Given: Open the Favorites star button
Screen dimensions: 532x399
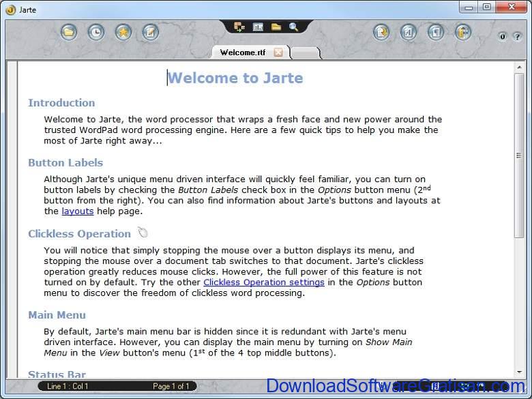Looking at the screenshot, I should (x=123, y=33).
